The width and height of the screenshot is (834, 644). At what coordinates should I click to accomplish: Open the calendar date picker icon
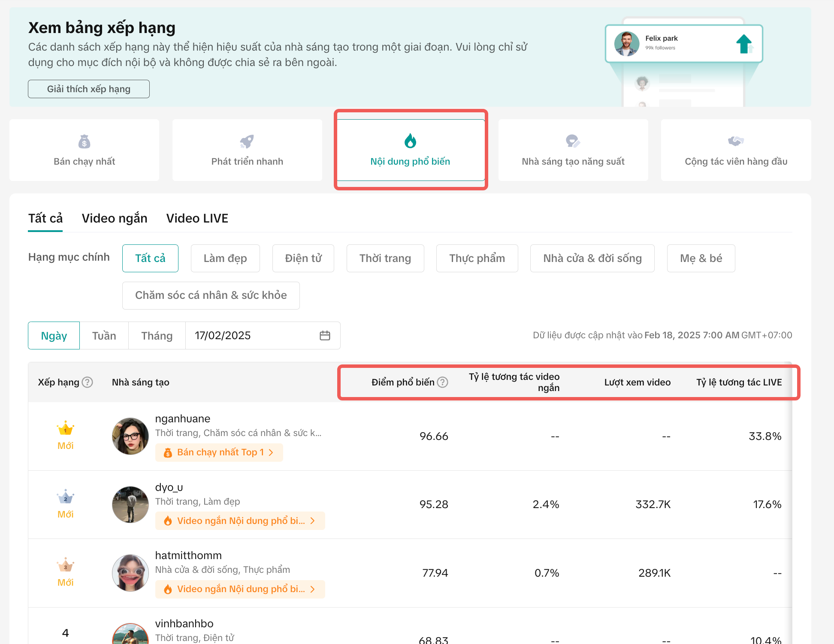click(x=325, y=336)
